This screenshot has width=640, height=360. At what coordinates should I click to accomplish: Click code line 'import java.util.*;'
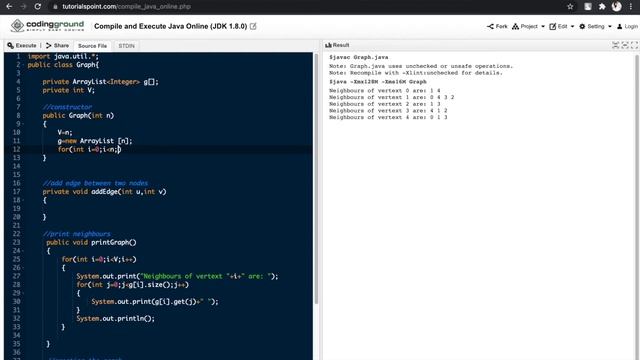point(63,56)
